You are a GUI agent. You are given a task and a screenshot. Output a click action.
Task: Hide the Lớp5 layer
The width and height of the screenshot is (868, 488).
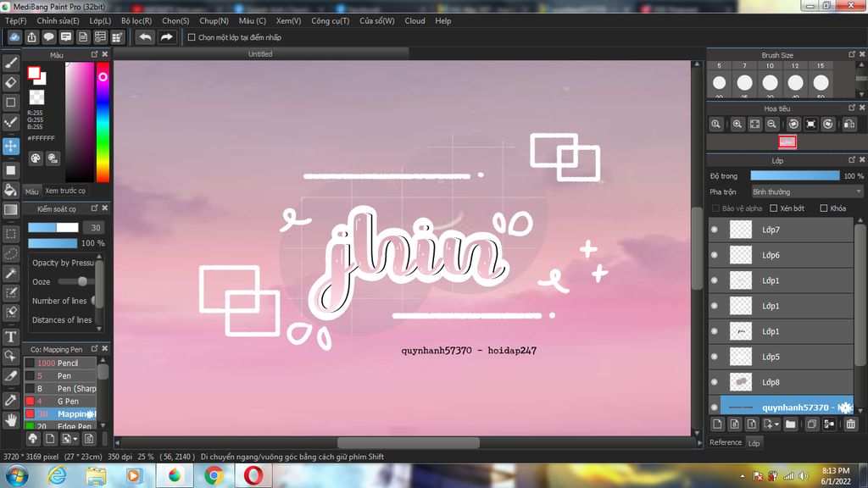tap(714, 357)
